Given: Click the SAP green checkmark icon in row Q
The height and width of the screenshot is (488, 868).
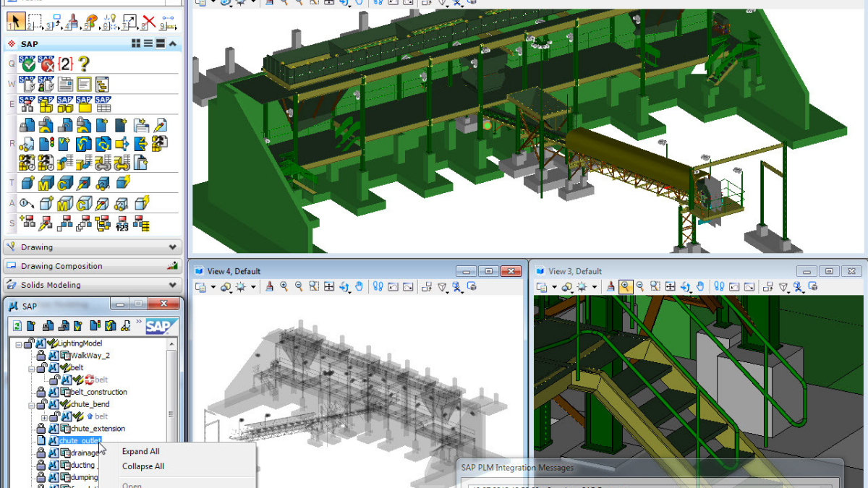Looking at the screenshot, I should click(x=27, y=64).
